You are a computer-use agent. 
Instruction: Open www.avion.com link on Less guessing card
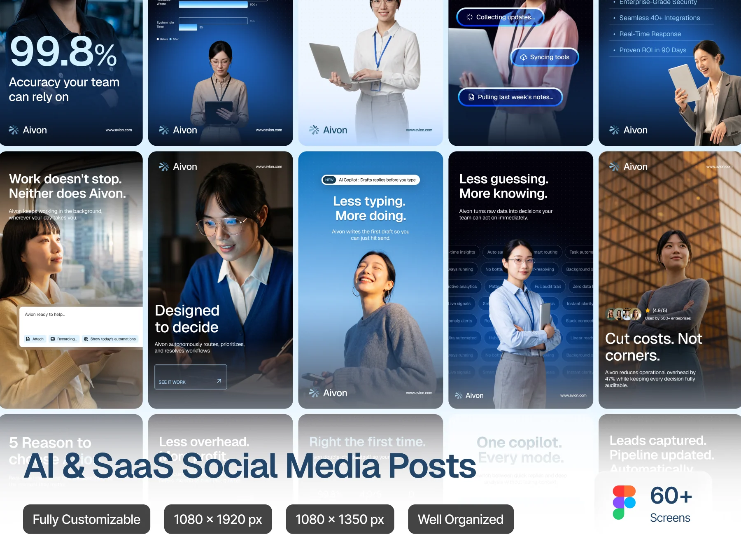pos(573,396)
